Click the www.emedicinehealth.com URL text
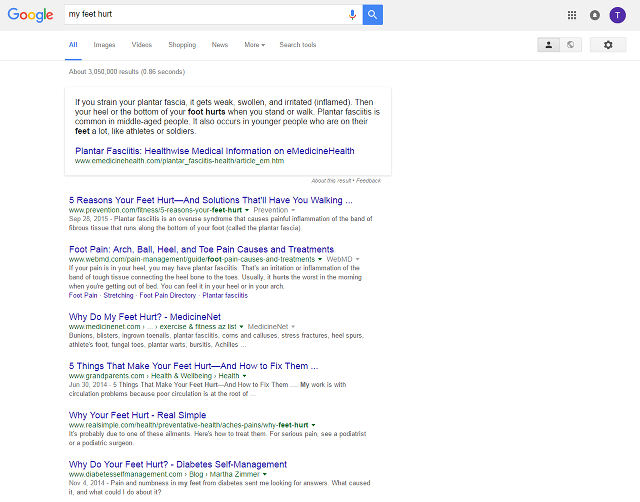 tap(180, 161)
